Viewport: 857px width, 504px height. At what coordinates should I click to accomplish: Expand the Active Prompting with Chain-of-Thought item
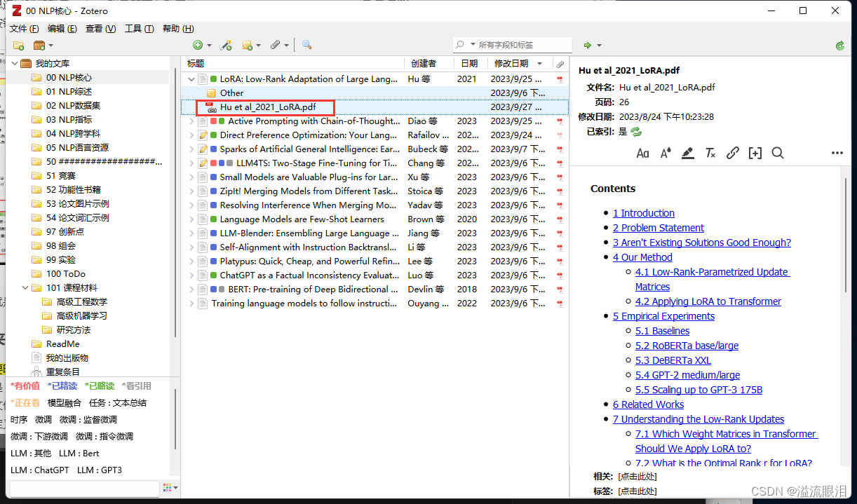(191, 121)
